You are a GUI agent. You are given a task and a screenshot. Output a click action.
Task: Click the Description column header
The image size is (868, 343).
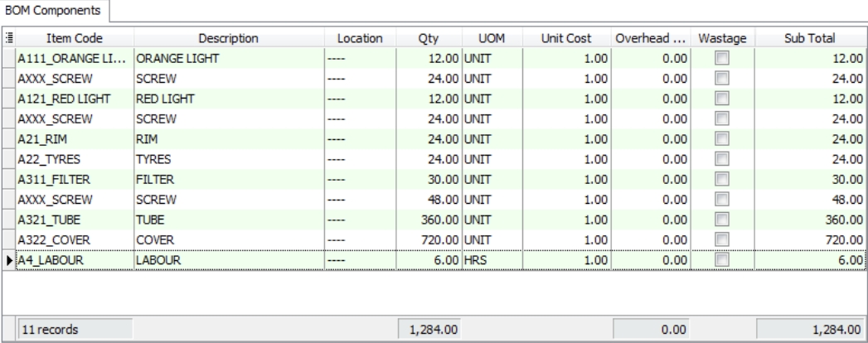(228, 38)
